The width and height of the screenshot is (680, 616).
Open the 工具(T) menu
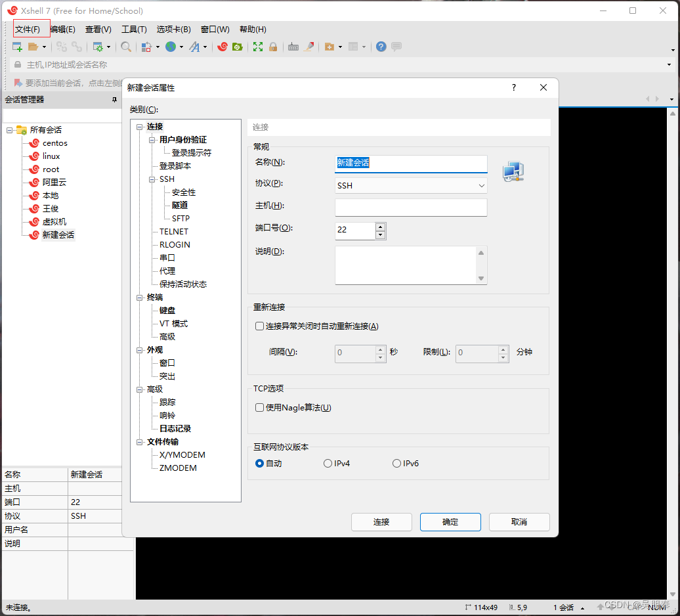[x=134, y=29]
